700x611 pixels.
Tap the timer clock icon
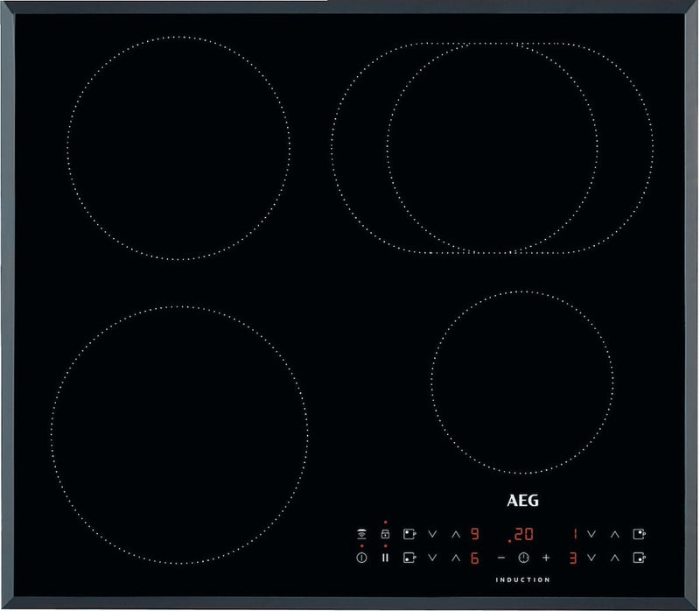pyautogui.click(x=522, y=558)
